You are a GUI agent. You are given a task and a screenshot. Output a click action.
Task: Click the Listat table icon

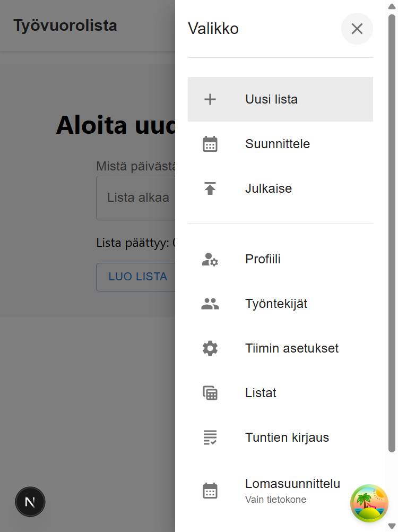pyautogui.click(x=210, y=393)
